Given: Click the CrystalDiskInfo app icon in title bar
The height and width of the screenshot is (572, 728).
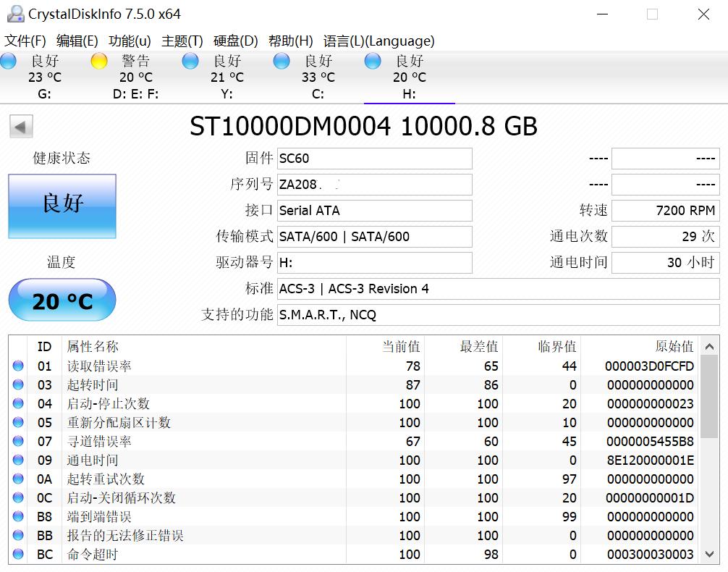Looking at the screenshot, I should pyautogui.click(x=15, y=14).
